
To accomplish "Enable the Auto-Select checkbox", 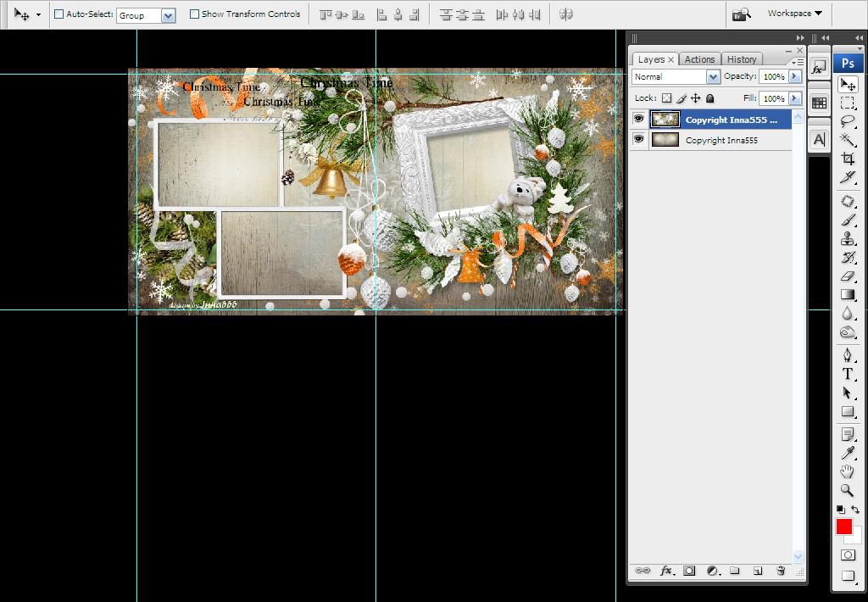I will (x=58, y=14).
